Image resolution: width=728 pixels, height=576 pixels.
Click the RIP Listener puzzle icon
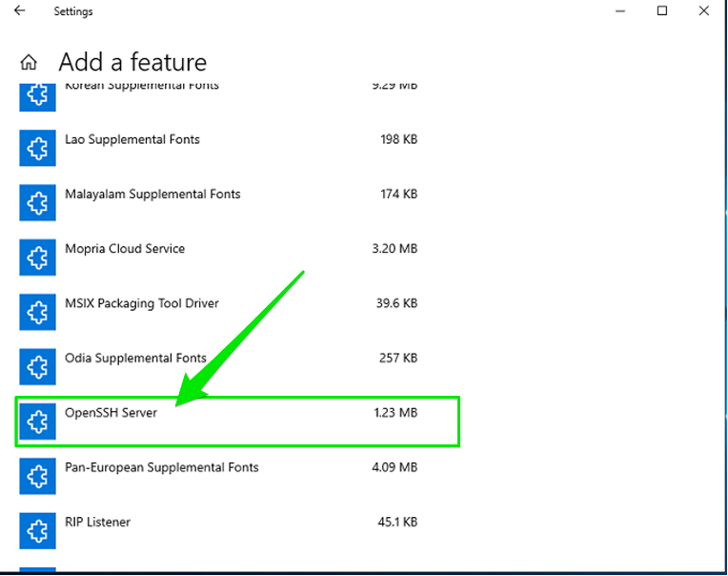pos(37,531)
